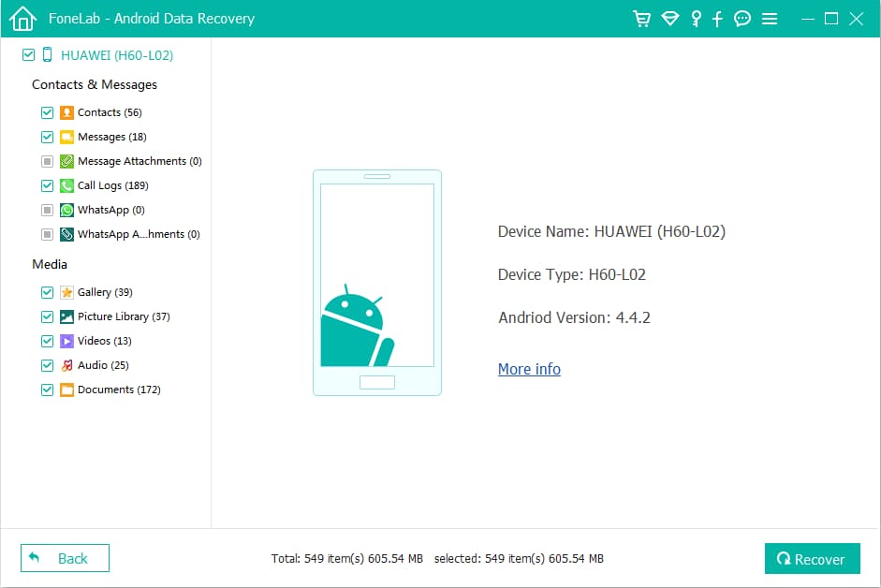Select the key icon to register the product
The height and width of the screenshot is (588, 881).
696,18
